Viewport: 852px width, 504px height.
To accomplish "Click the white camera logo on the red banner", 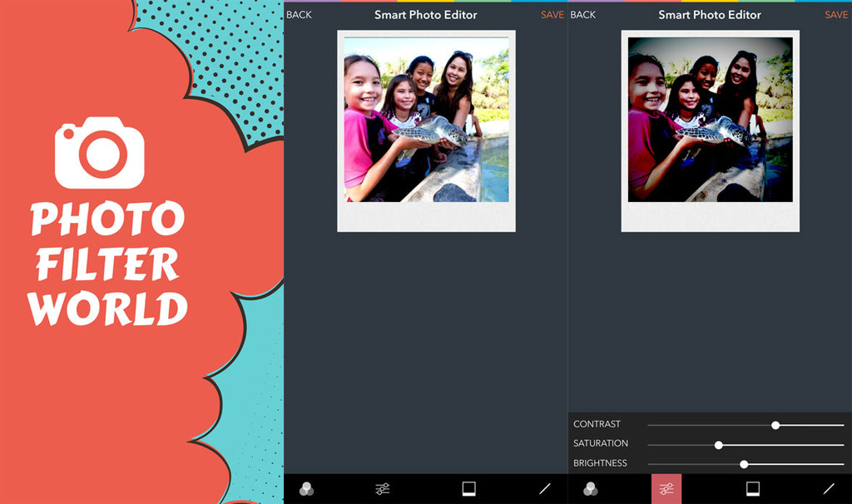I will [x=100, y=153].
